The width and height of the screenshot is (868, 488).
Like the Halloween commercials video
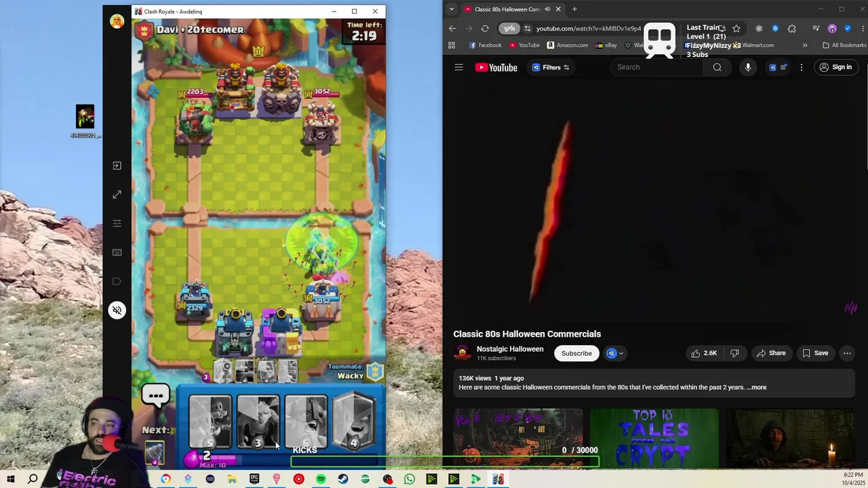click(x=704, y=353)
